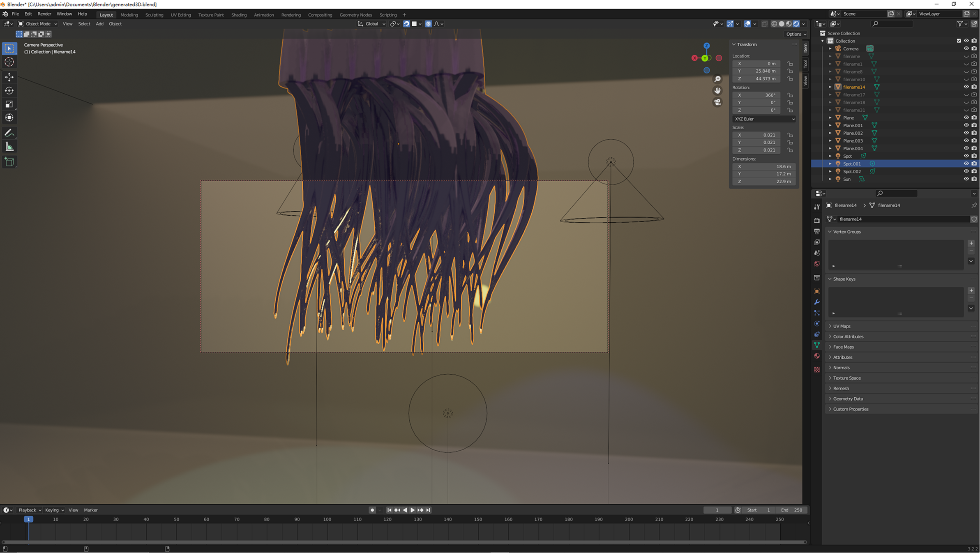Open the Material properties tab
The image size is (980, 553).
tap(817, 356)
